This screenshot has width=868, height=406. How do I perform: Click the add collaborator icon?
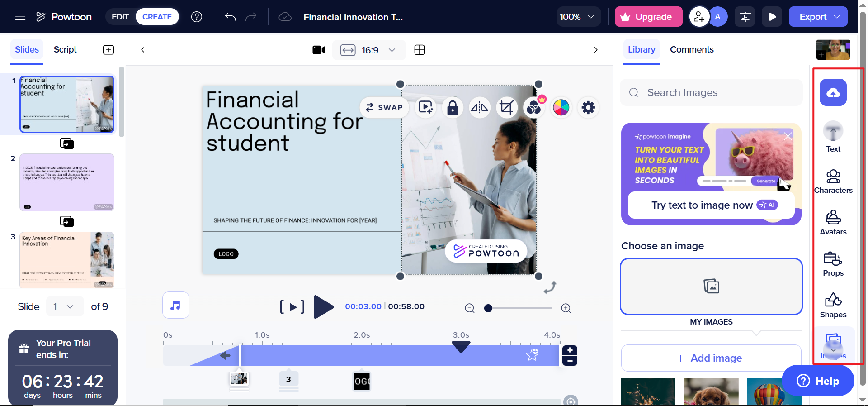(x=699, y=17)
